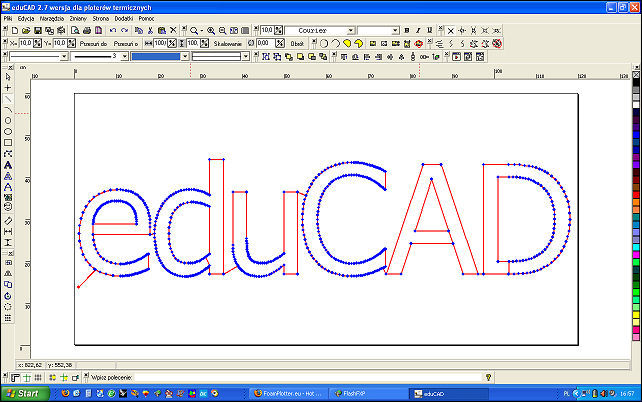Open the Narzędzia menu
Image resolution: width=642 pixels, height=402 pixels.
(52, 18)
